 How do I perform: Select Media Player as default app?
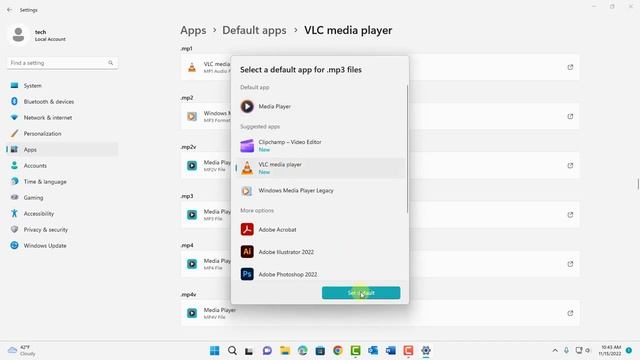(x=320, y=107)
